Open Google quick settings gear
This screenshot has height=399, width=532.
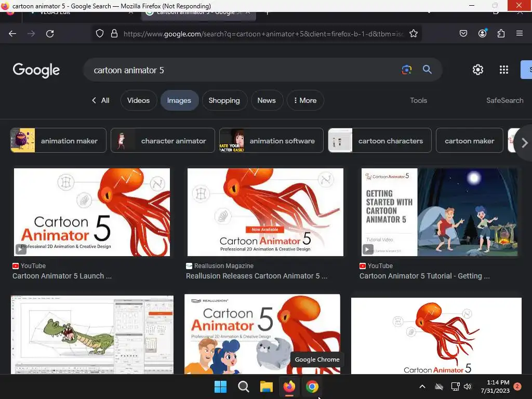pyautogui.click(x=478, y=70)
